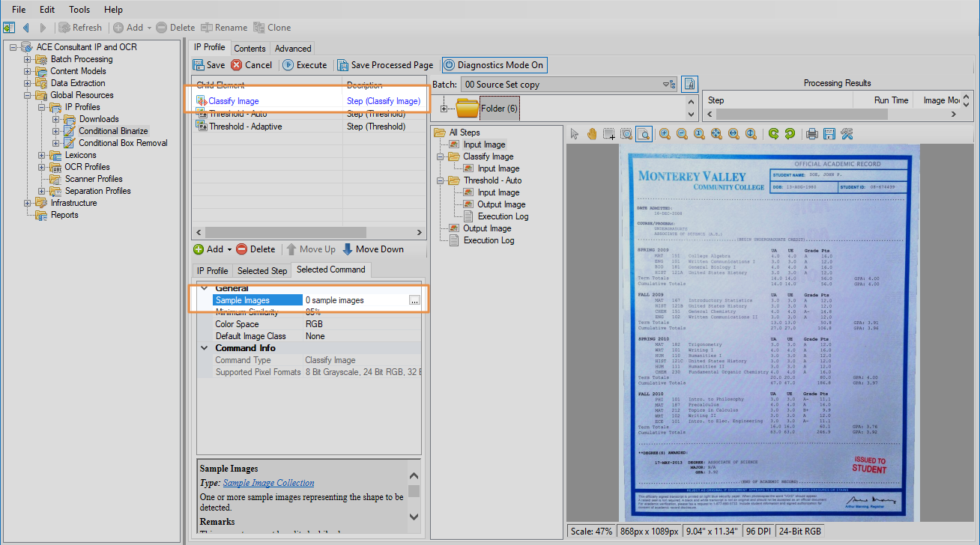Open the File menu
Image resolution: width=980 pixels, height=545 pixels.
pos(19,10)
